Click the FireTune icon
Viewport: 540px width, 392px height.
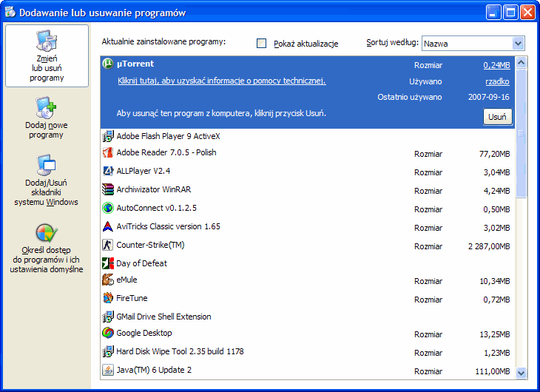[x=108, y=298]
